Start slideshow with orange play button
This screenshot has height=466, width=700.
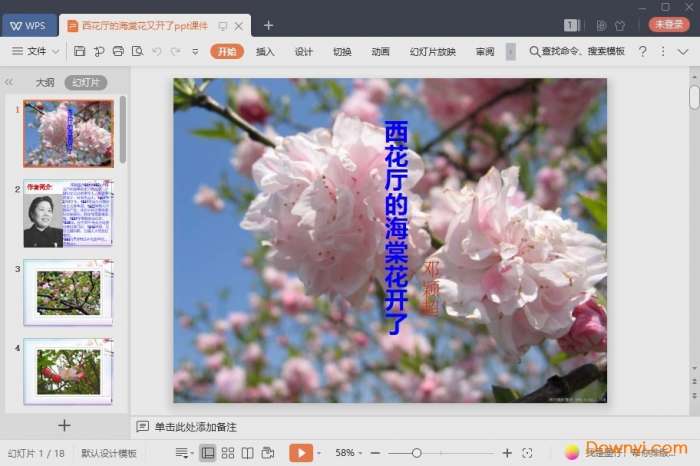pos(300,453)
